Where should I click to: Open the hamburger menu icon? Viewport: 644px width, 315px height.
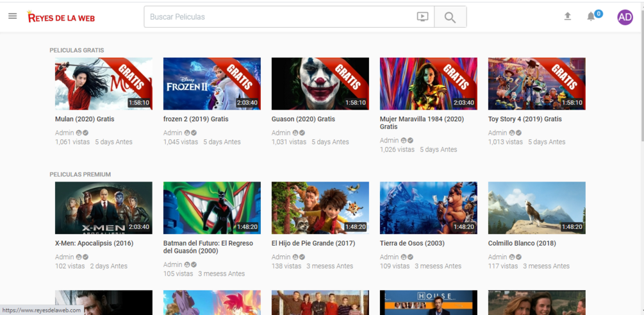click(13, 16)
